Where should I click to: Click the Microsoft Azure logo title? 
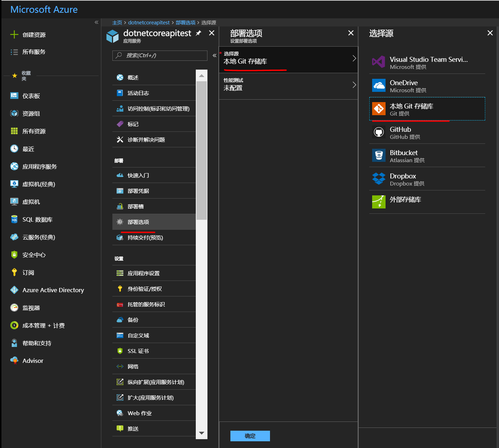click(44, 10)
